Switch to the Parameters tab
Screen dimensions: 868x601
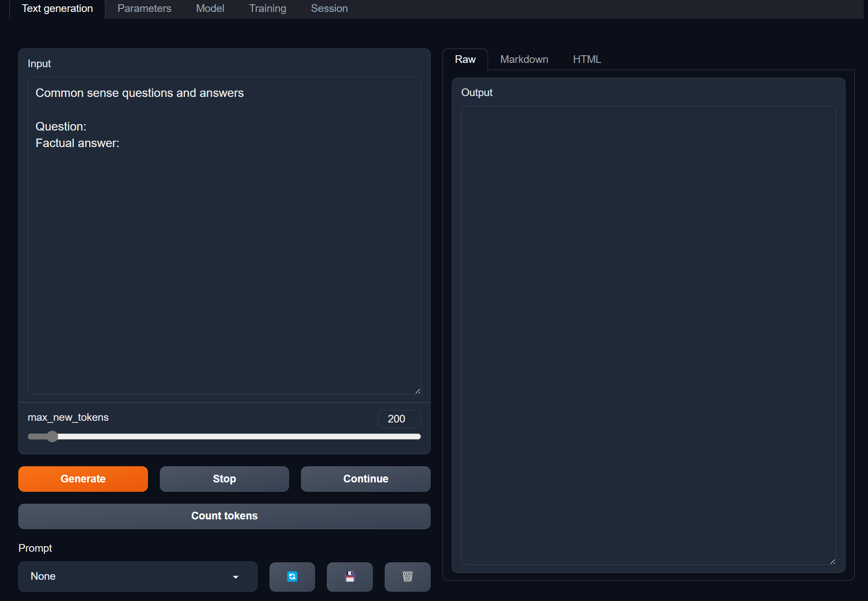pos(144,9)
